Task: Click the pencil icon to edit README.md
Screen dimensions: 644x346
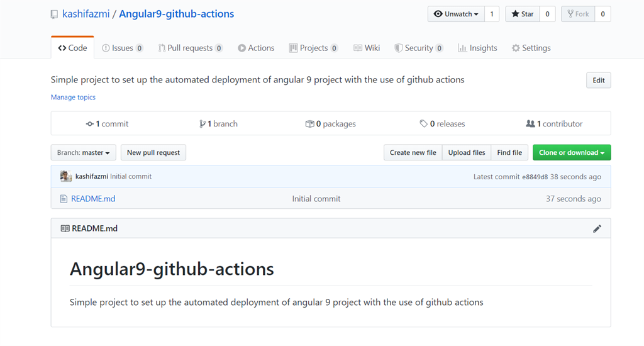Action: point(597,228)
